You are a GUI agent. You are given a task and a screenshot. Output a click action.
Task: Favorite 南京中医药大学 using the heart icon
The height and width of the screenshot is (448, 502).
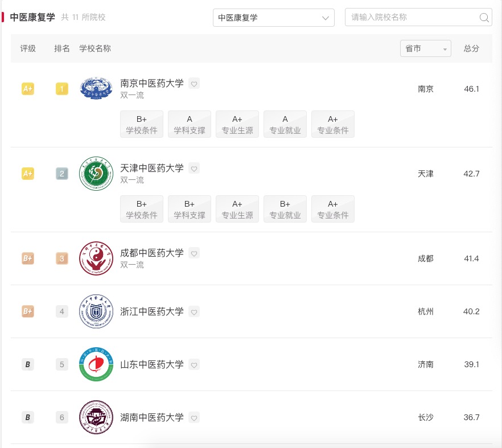pyautogui.click(x=194, y=83)
